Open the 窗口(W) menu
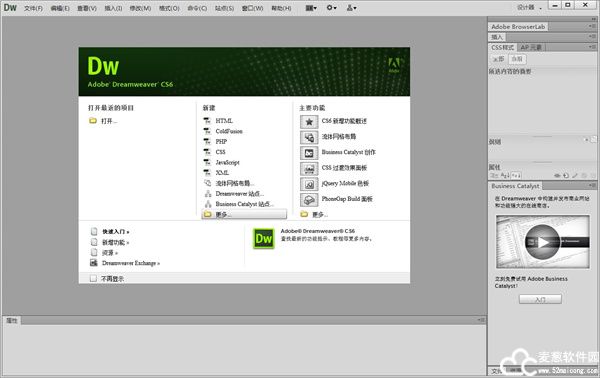 point(253,8)
